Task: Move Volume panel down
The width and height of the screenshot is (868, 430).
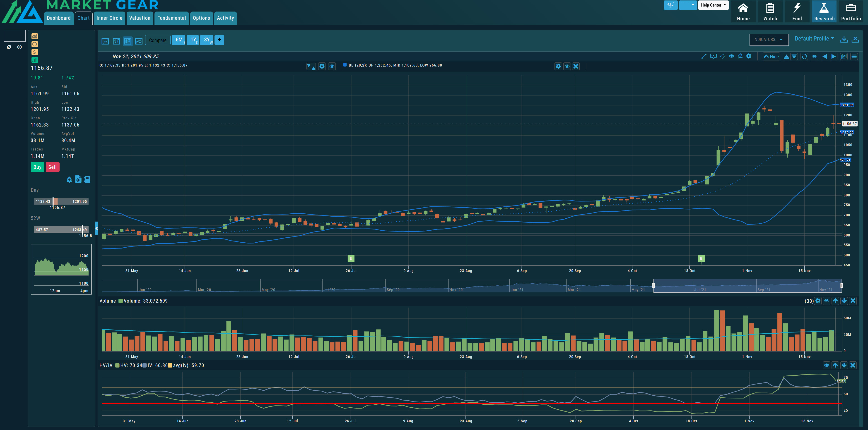Action: click(x=844, y=301)
